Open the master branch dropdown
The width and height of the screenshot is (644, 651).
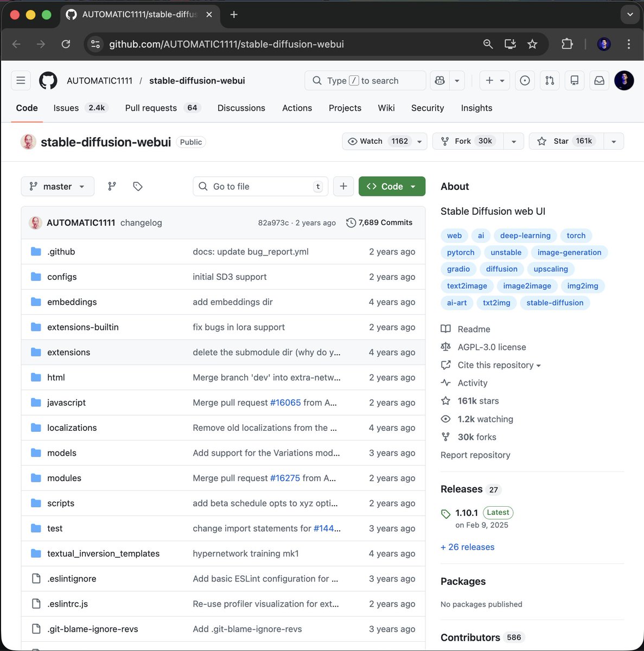click(x=58, y=186)
